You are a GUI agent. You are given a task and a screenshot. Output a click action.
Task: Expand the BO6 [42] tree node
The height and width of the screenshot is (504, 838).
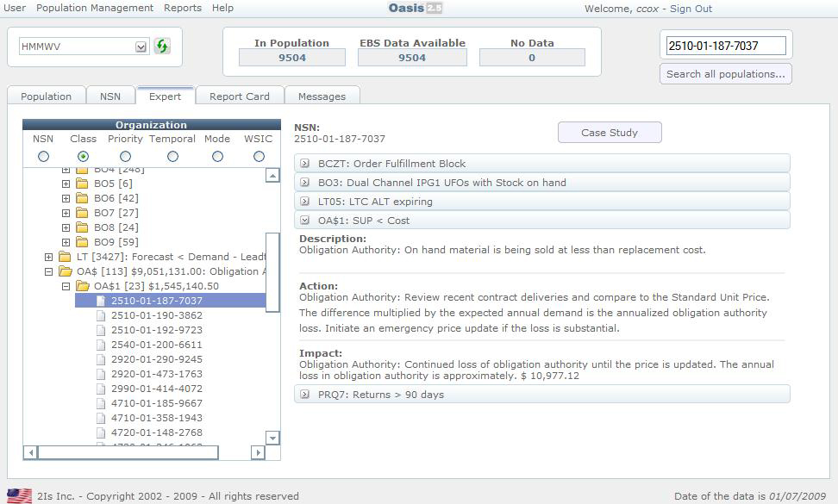(x=66, y=199)
